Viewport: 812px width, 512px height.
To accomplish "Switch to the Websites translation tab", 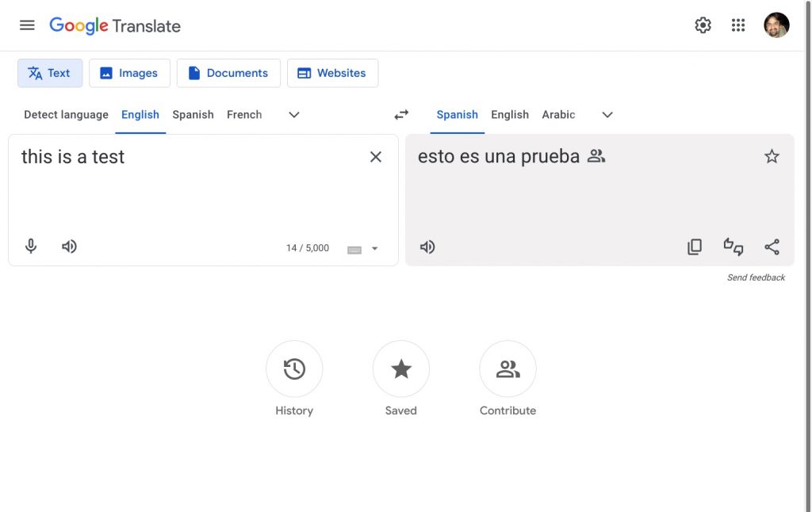I will [x=332, y=72].
